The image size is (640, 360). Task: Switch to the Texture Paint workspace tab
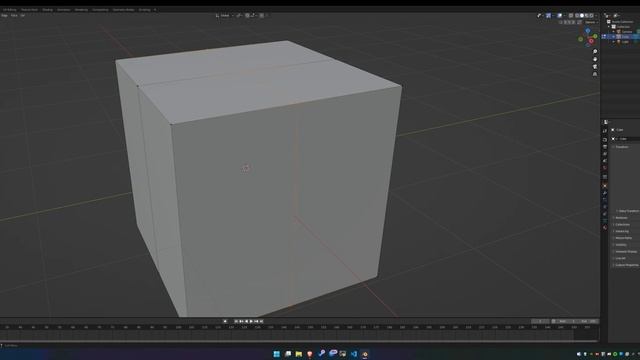(x=29, y=9)
